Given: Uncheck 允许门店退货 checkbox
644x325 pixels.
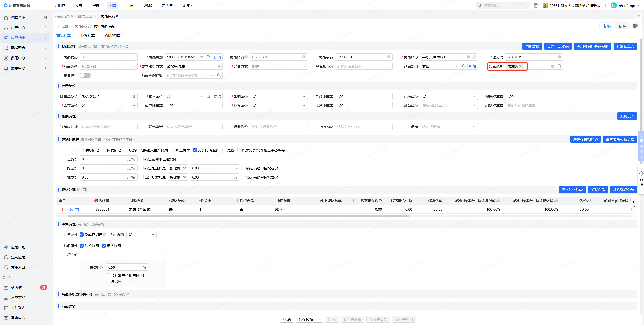Looking at the screenshot, I should coord(195,150).
